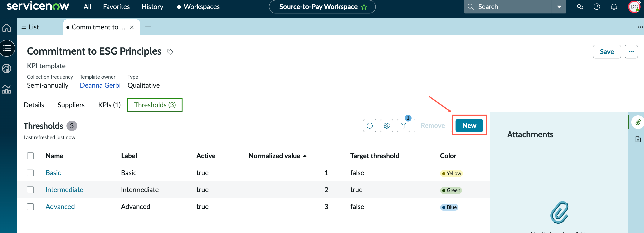This screenshot has height=233, width=644.
Task: Open the Favorites menu
Action: (116, 7)
